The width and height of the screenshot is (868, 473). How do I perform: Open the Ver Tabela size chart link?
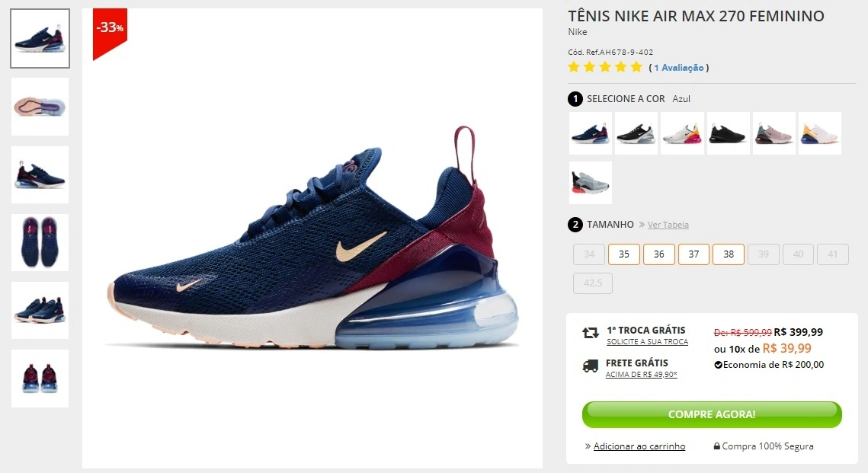coord(668,225)
